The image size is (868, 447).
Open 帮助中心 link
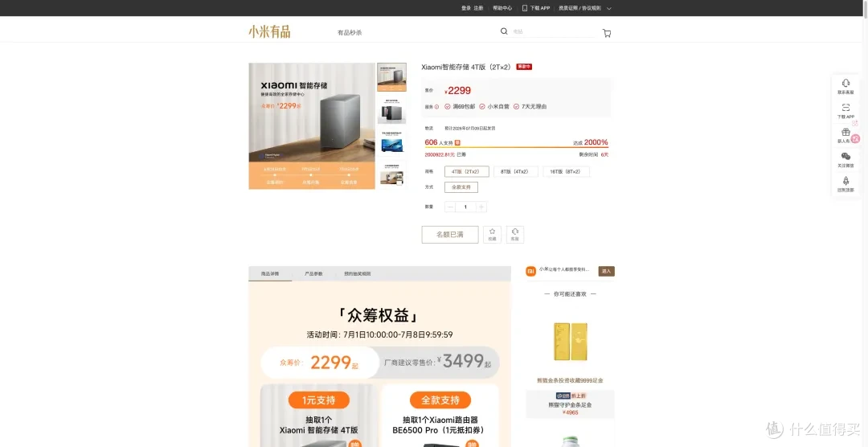pyautogui.click(x=502, y=8)
